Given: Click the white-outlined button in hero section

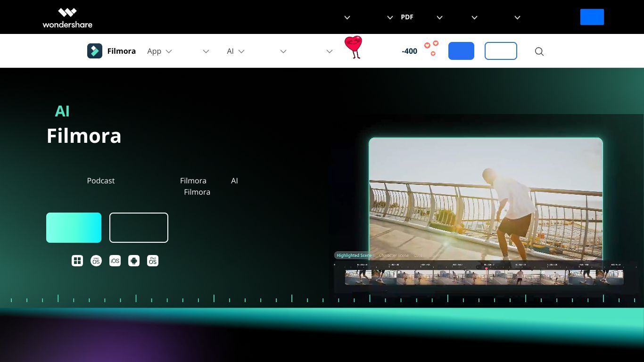Looking at the screenshot, I should pyautogui.click(x=139, y=228).
